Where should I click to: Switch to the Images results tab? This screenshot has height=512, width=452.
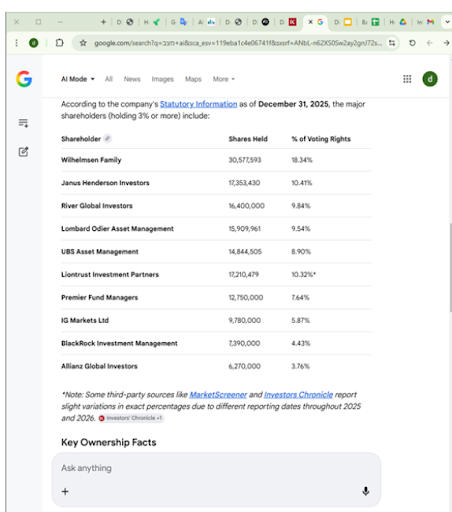click(163, 79)
